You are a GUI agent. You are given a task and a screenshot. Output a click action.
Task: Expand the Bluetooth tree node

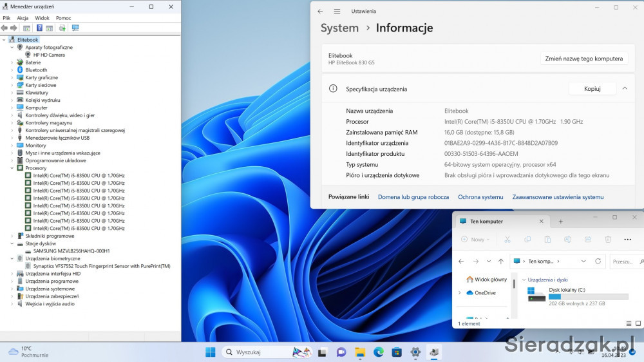12,70
